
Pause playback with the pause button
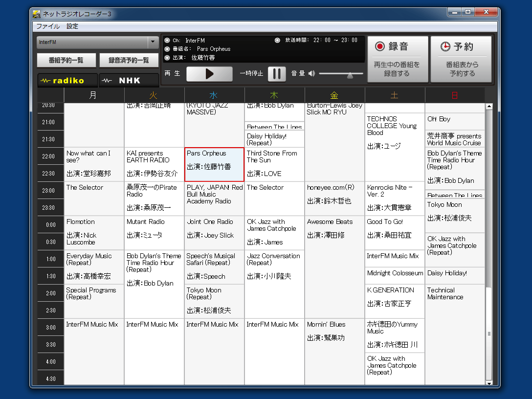(x=277, y=74)
